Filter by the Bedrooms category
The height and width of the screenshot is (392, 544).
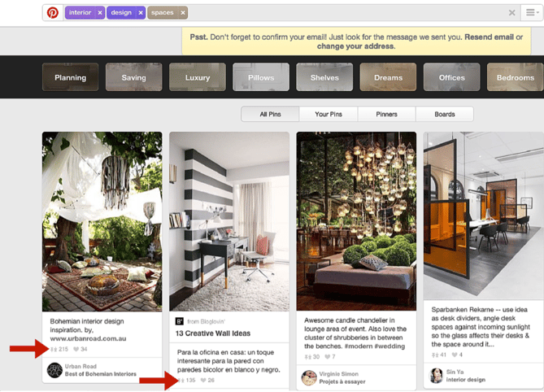point(516,77)
